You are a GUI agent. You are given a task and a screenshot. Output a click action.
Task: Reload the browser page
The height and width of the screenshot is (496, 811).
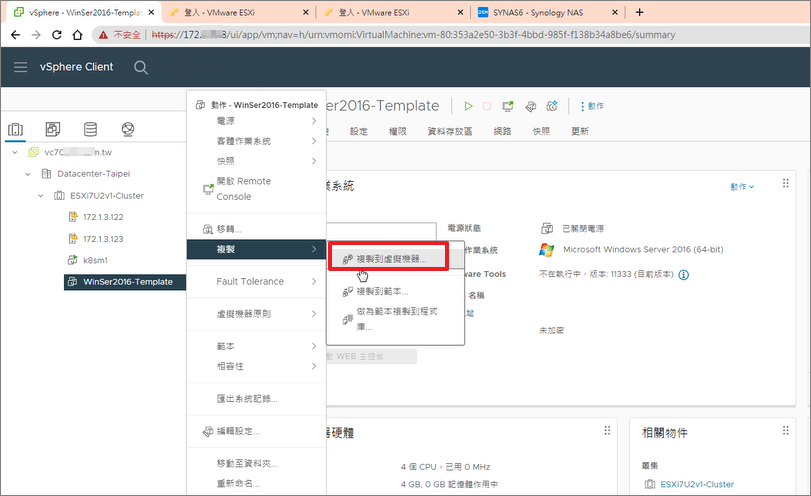click(56, 35)
